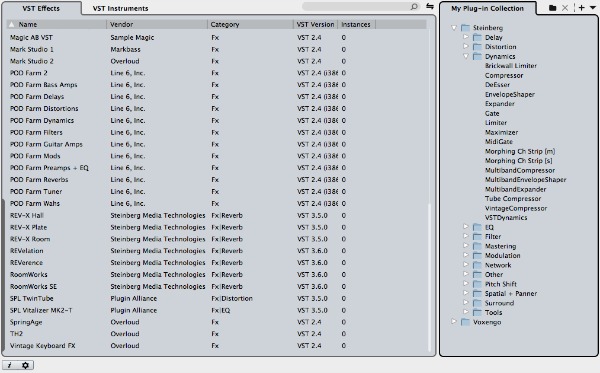Select TH2 plug-in row
This screenshot has height=373, width=600.
216,334
